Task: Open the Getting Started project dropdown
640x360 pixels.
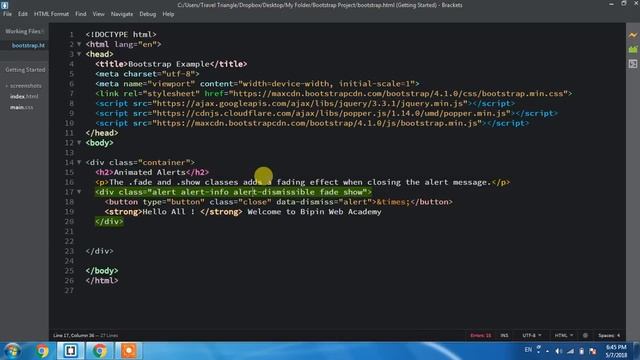Action: point(25,70)
